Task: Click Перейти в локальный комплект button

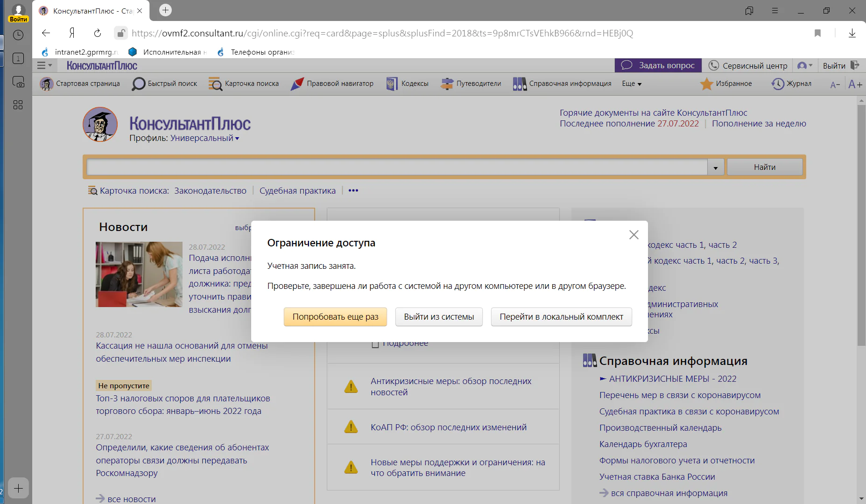Action: coord(561,317)
